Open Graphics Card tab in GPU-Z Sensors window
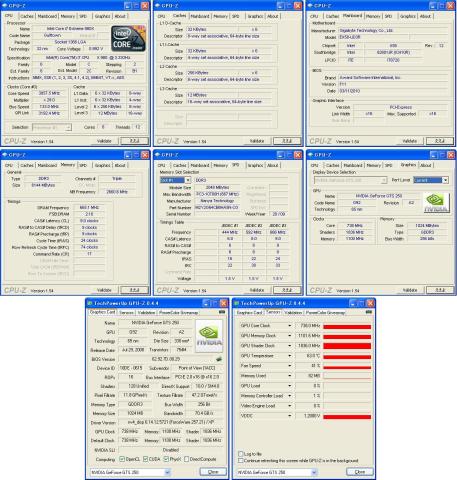 250,312
